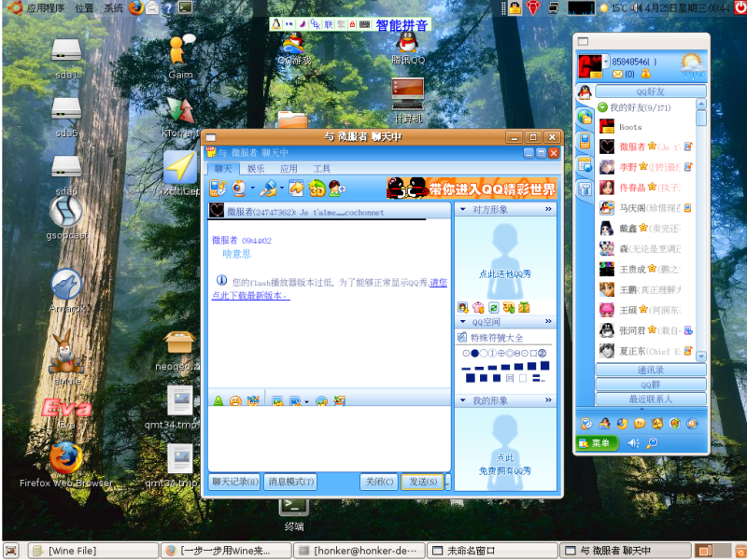This screenshot has height=560, width=747.
Task: Collapse the 我的好友 friend group
Action: (602, 107)
